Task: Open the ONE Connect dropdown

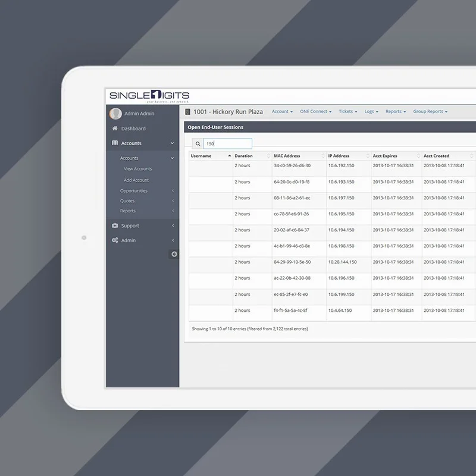Action: pyautogui.click(x=316, y=112)
